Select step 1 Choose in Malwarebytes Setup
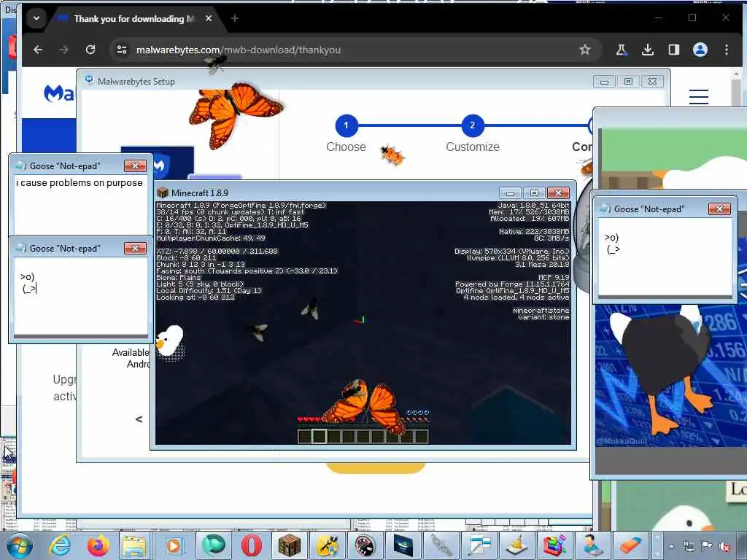 point(347,125)
